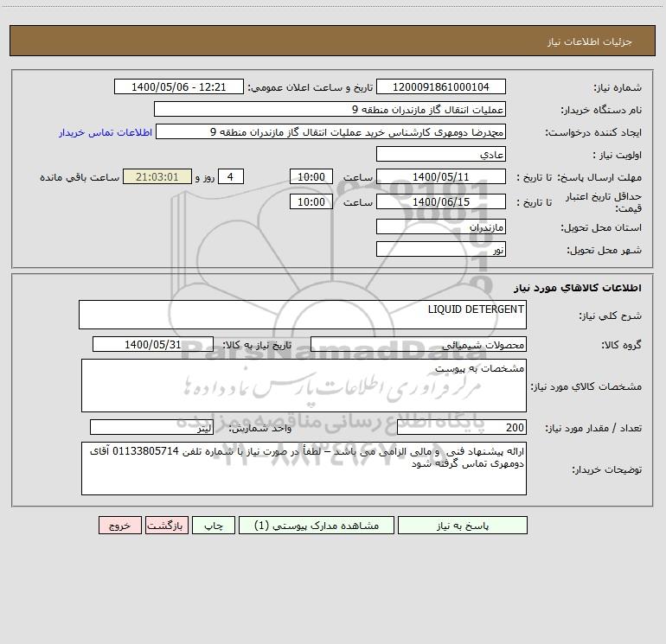Click تاریخ و ساعت اعلان عمومی label
This screenshot has height=644, width=666.
311,87
